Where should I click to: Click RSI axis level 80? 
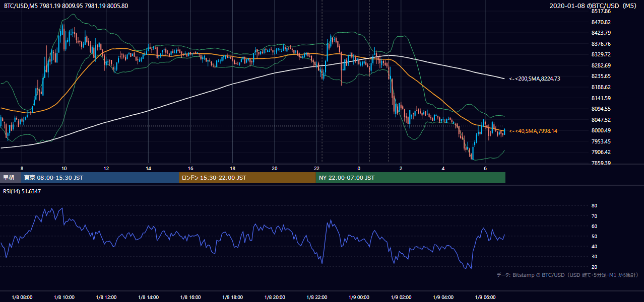pos(594,206)
